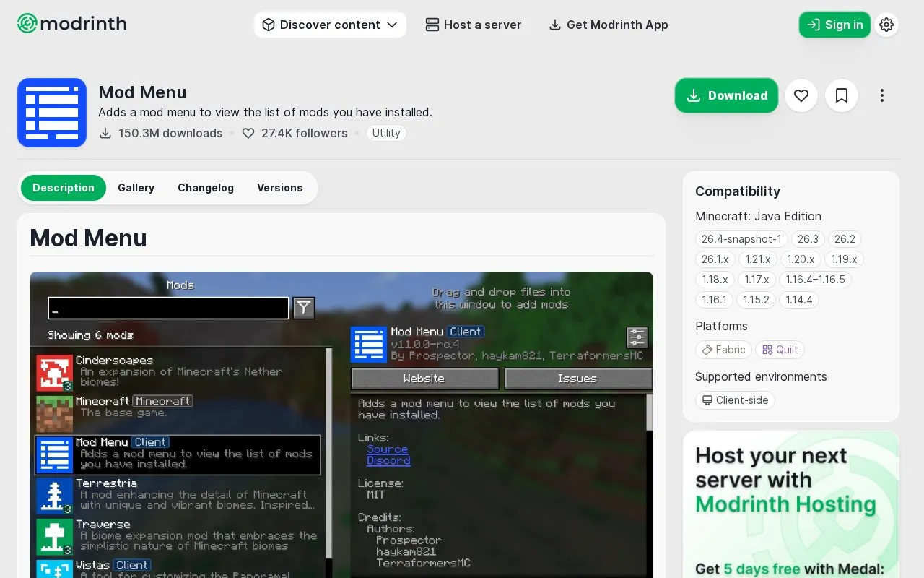
Task: Click the 26.1.x version tag
Action: (x=715, y=259)
